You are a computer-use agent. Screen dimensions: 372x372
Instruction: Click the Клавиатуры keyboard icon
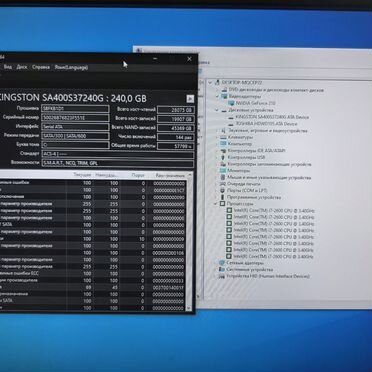[223, 137]
